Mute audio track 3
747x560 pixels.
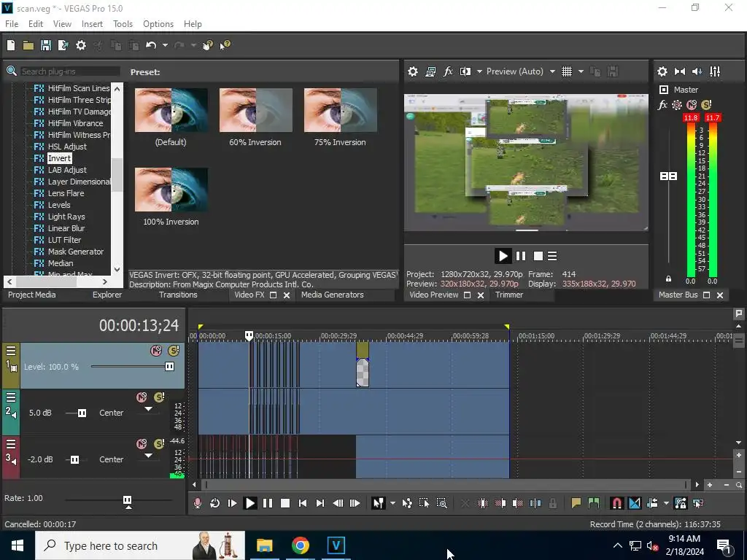click(x=142, y=444)
